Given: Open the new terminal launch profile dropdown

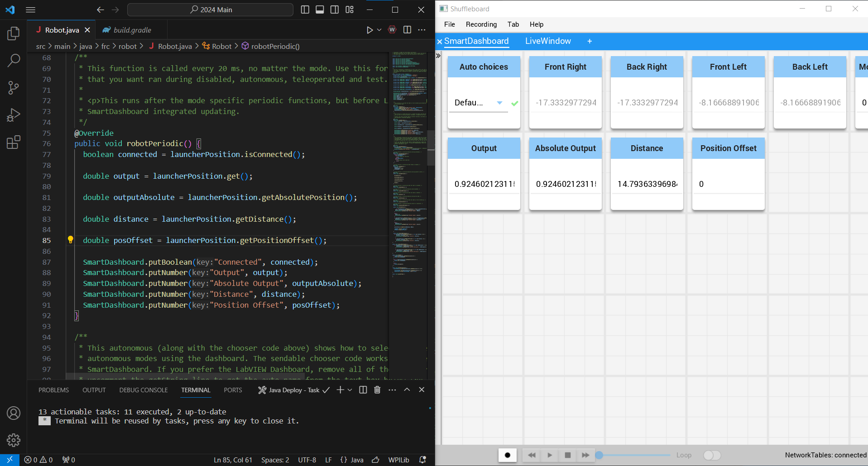Looking at the screenshot, I should [350, 390].
